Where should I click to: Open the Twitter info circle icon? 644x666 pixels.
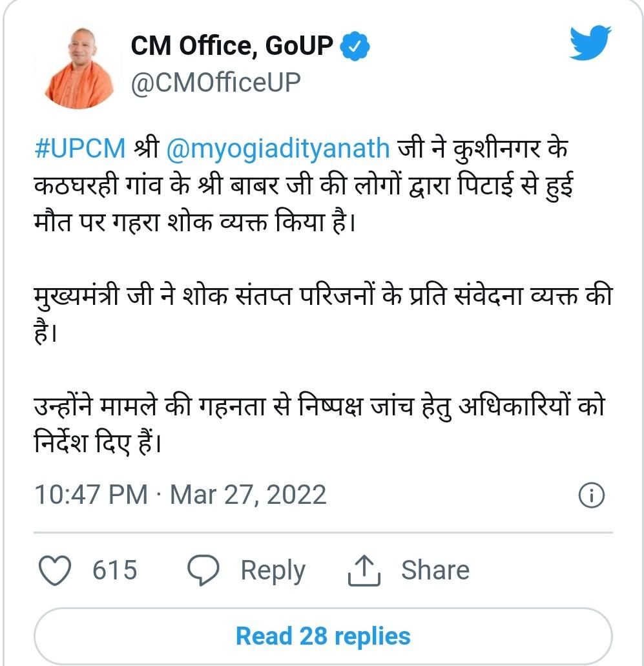(590, 496)
